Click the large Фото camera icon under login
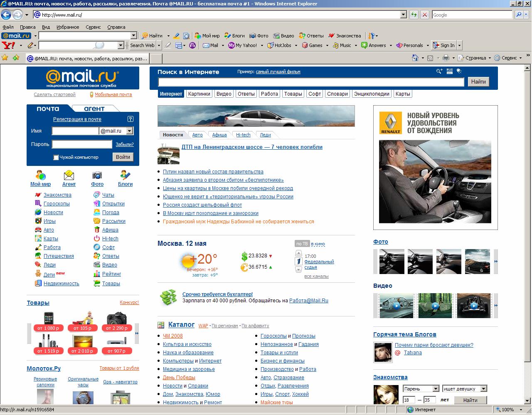This screenshot has width=532, height=415. click(x=97, y=175)
